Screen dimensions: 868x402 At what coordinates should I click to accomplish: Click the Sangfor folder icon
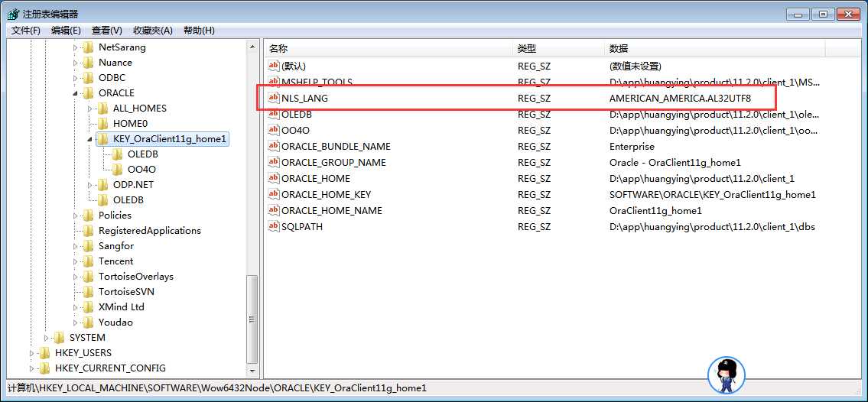88,246
